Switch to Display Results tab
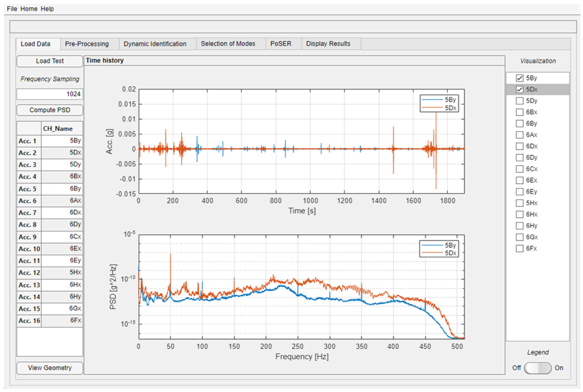Viewport: 583px width, 392px height. (328, 44)
